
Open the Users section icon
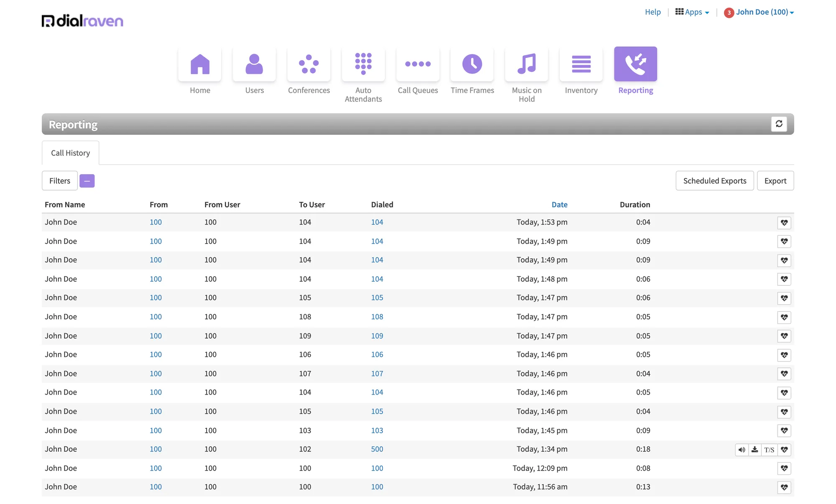point(254,64)
